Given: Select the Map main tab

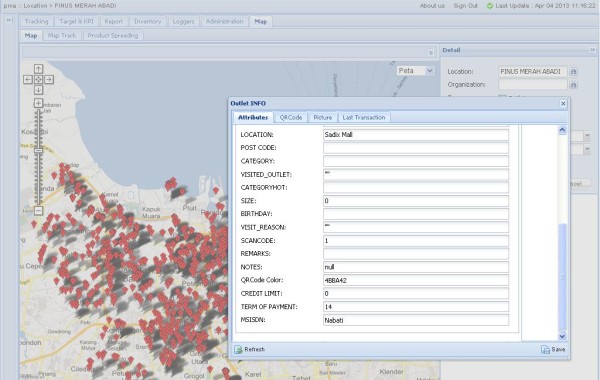Looking at the screenshot, I should 261,21.
